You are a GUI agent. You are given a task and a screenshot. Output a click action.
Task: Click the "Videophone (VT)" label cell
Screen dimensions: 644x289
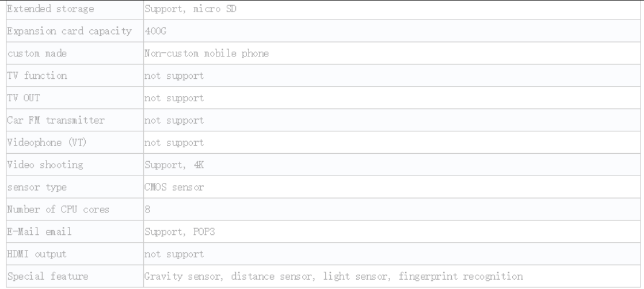(75, 143)
